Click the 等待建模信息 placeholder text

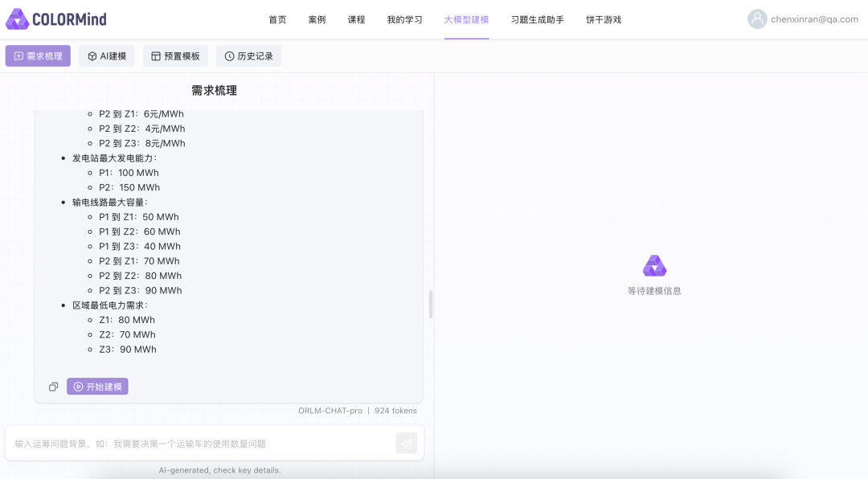[654, 291]
